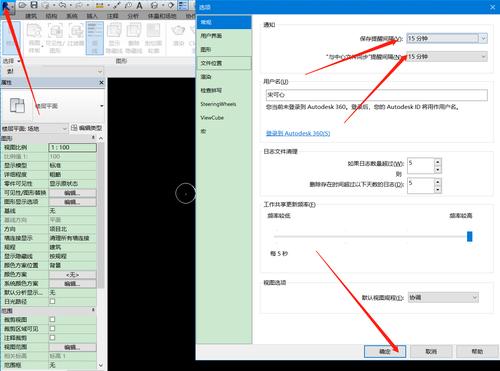Toggle Thin Lines icon in quick access toolbar
Viewport: 500px width, 371px height.
point(183,5)
